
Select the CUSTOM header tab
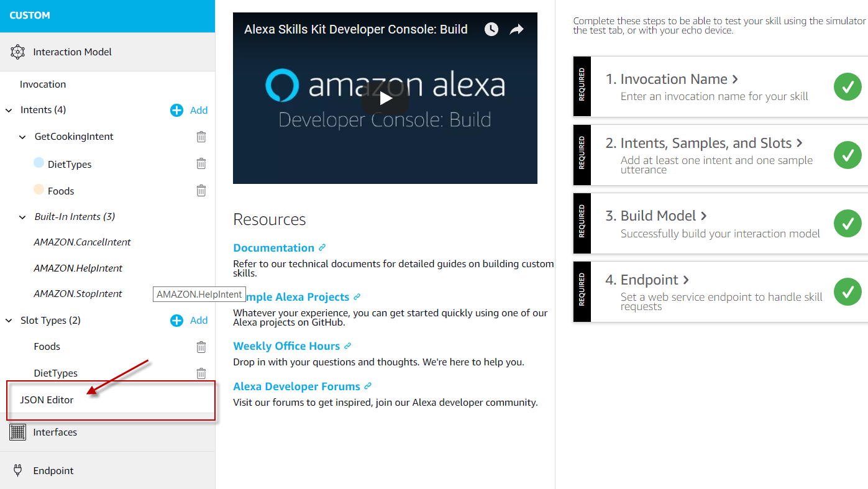[107, 16]
